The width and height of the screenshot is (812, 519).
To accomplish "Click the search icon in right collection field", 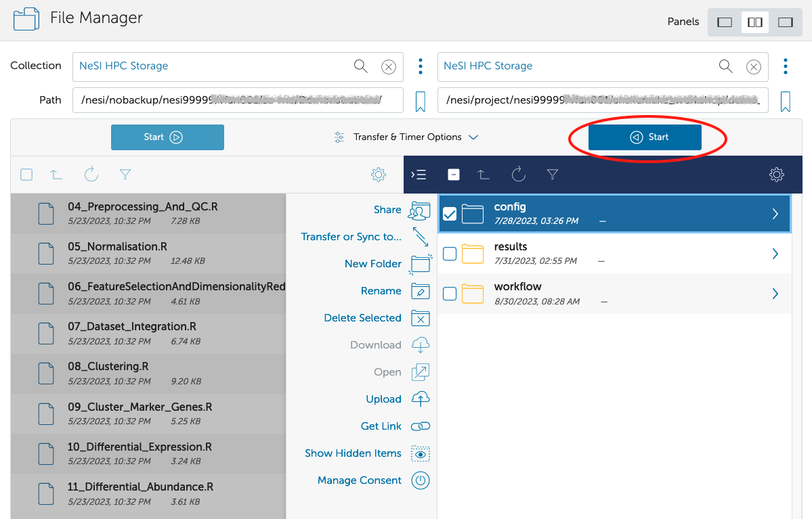I will (725, 66).
